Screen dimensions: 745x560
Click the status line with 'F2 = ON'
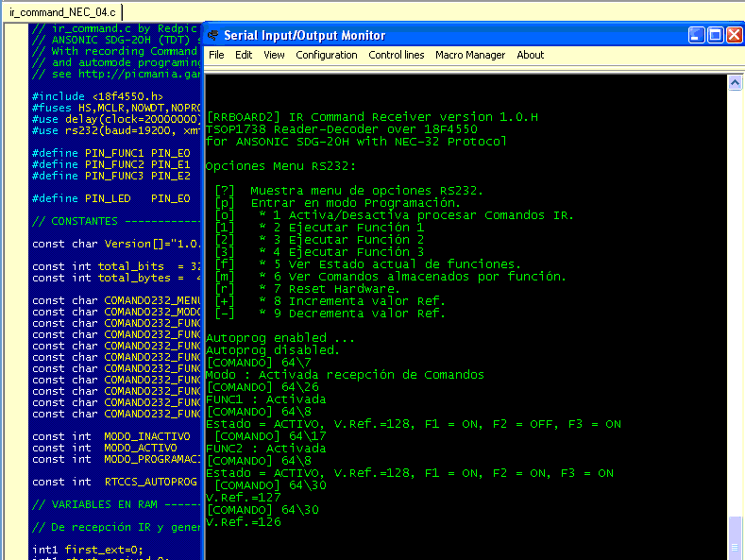click(x=410, y=473)
